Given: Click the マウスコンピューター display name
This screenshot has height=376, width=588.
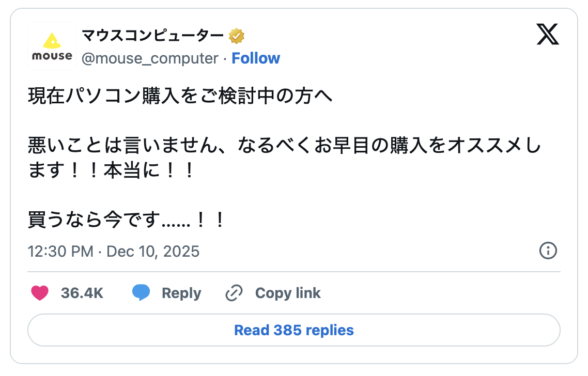Looking at the screenshot, I should (x=152, y=36).
